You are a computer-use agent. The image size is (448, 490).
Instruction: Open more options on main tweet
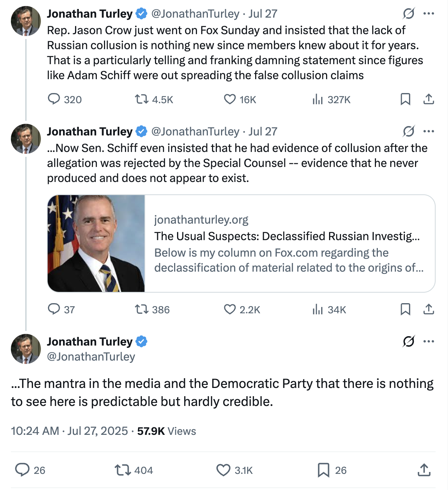[x=428, y=341]
